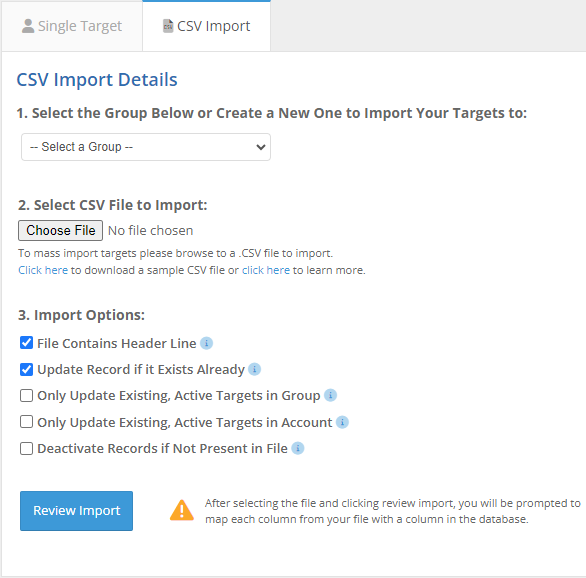Enable Only Update Existing, Active Targets in Group
Image resolution: width=586 pixels, height=578 pixels.
pos(26,395)
